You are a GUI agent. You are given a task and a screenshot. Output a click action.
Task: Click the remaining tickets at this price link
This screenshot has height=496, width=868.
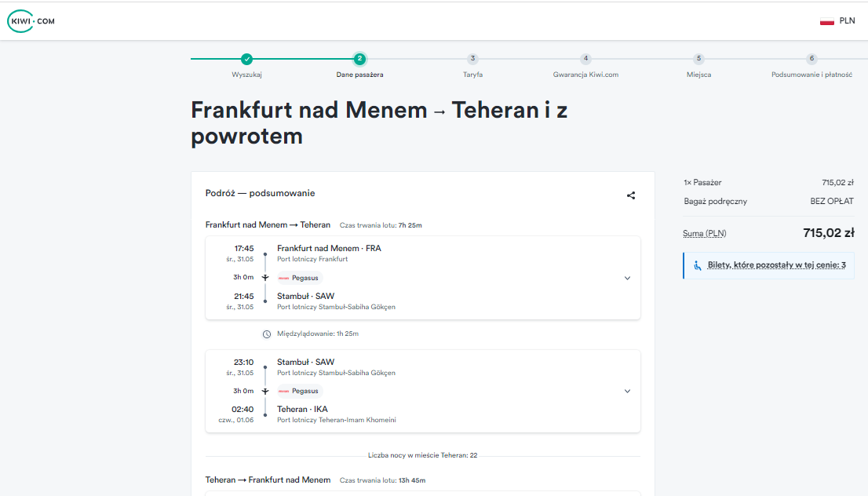777,265
